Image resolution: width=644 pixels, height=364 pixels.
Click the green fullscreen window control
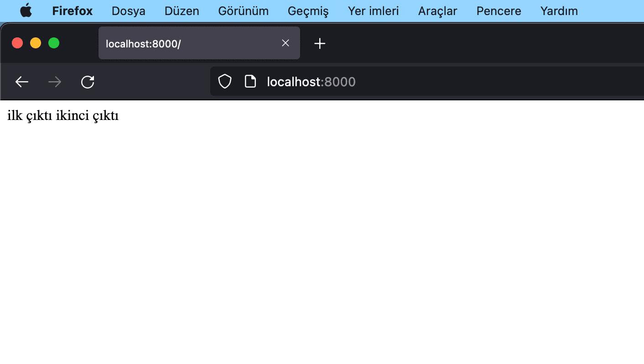54,43
